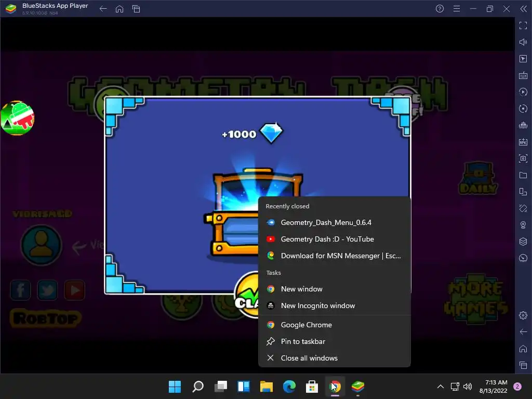Open taskbar Search magnifier

click(198, 387)
